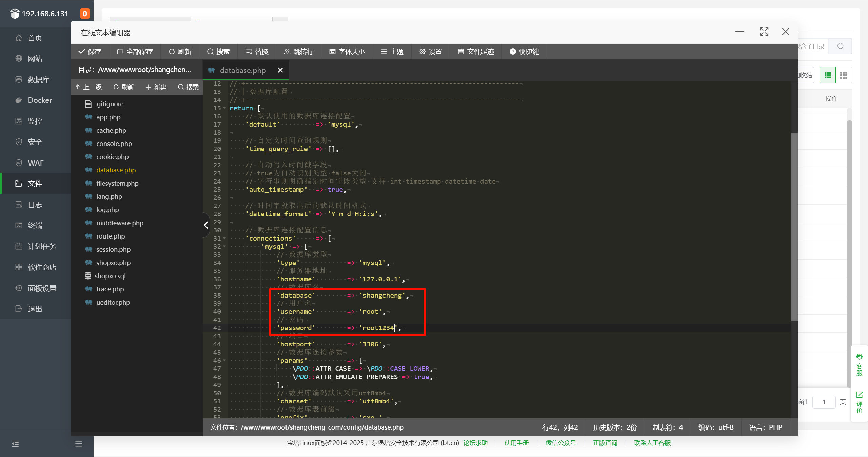Viewport: 868px width, 457px height.
Task: Open Theme (主题) menu
Action: pos(392,52)
